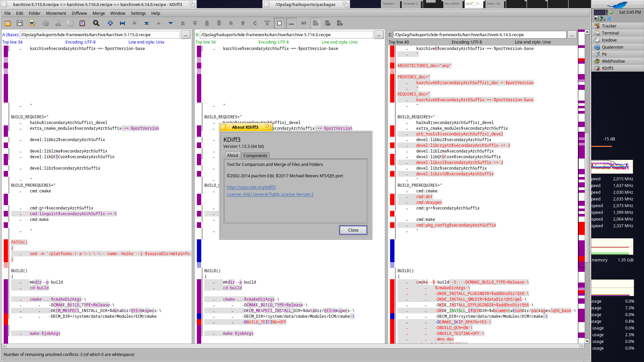
Task: Go to next unsolved conflict triple-down arrow
Action: point(219,23)
